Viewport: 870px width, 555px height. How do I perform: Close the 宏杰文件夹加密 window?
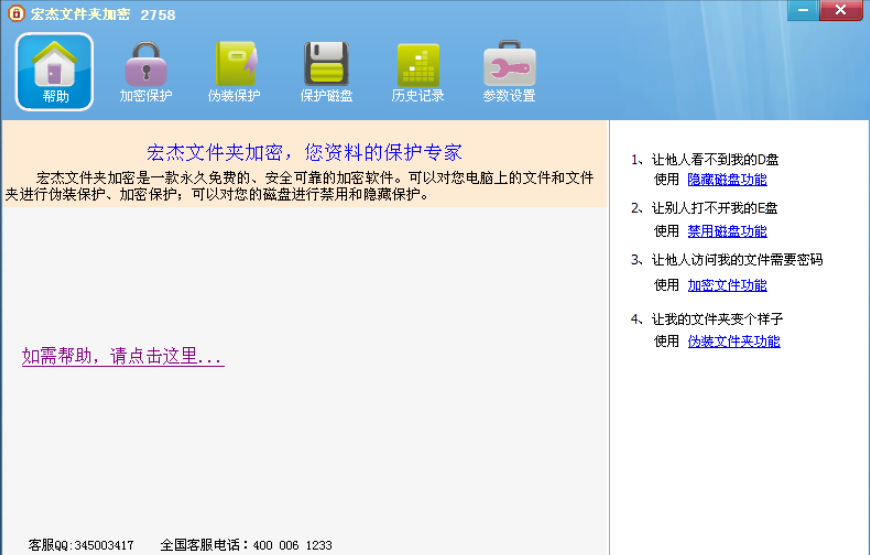tap(840, 11)
